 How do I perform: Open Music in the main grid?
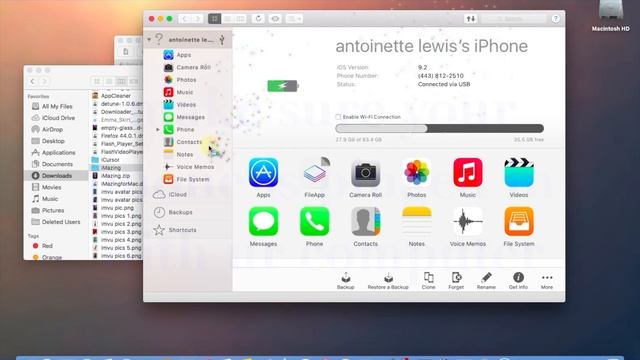(x=468, y=173)
